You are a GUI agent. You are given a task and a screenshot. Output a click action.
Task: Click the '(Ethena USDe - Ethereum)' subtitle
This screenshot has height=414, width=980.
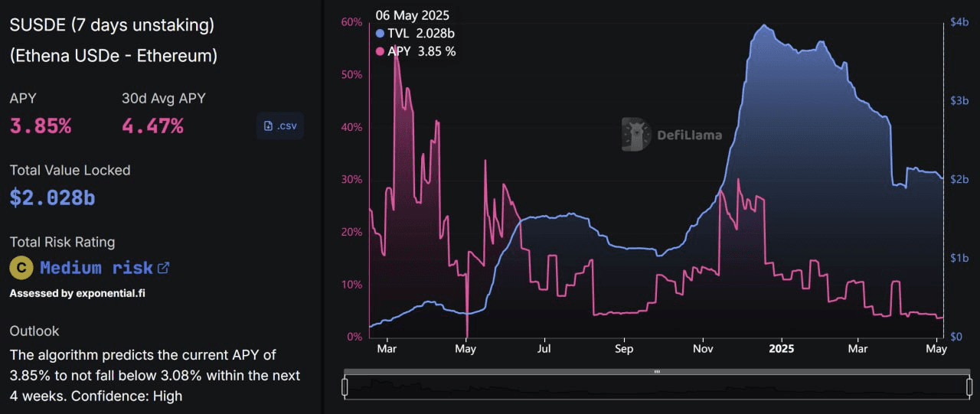point(113,56)
